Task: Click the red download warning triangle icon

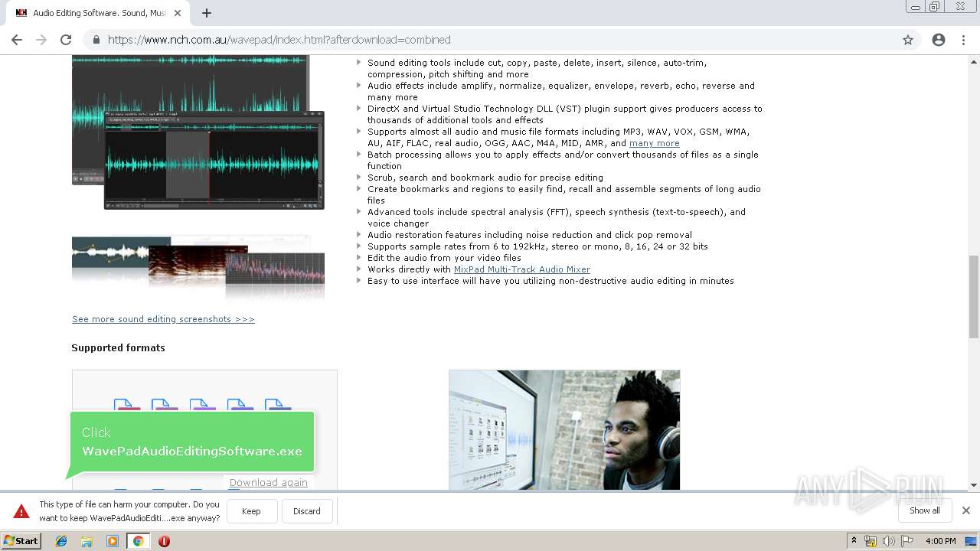Action: coord(21,511)
